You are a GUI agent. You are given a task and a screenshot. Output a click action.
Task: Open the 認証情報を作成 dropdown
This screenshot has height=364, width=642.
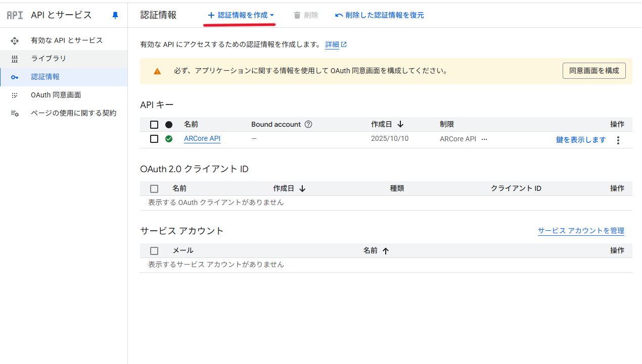pyautogui.click(x=239, y=15)
